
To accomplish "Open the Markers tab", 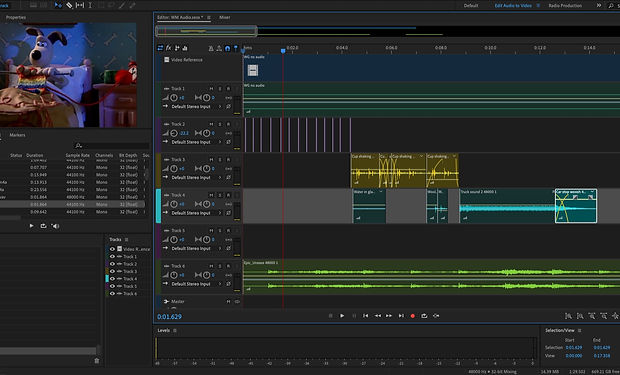I will coord(17,135).
